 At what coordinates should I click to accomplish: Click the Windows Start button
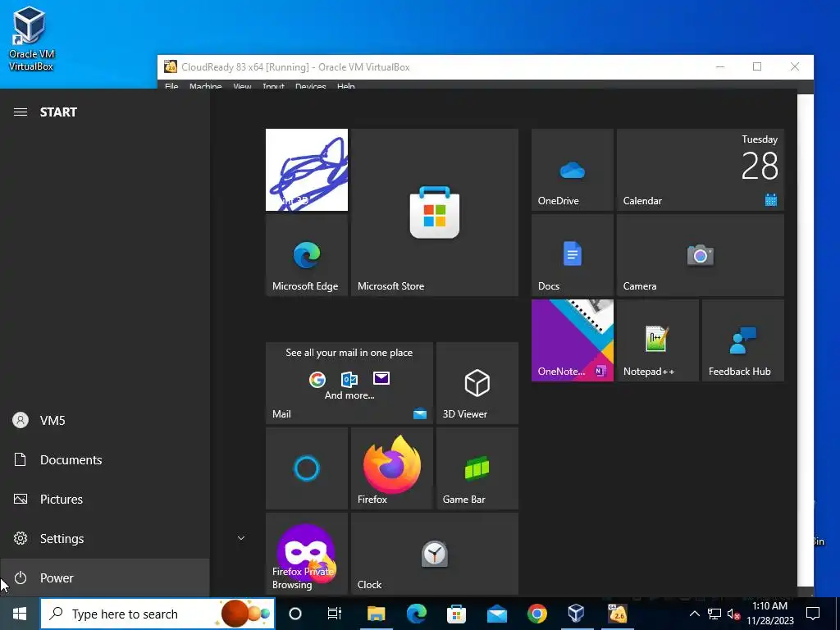20,614
